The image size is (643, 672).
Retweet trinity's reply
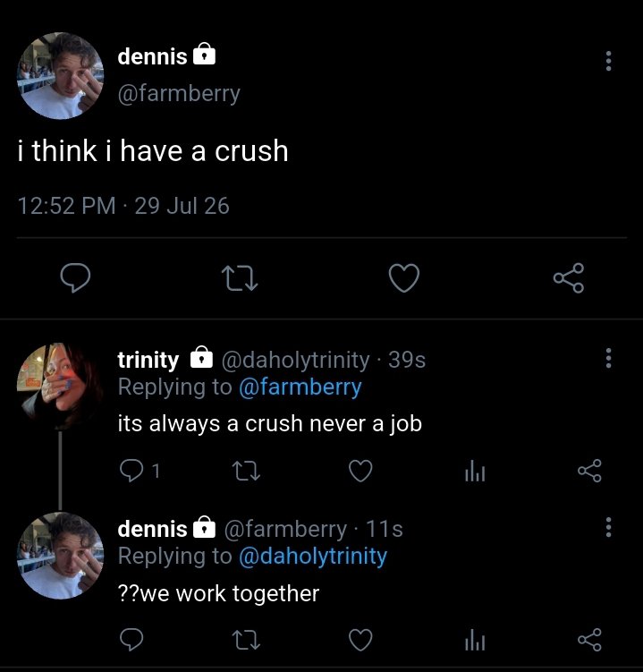[246, 471]
